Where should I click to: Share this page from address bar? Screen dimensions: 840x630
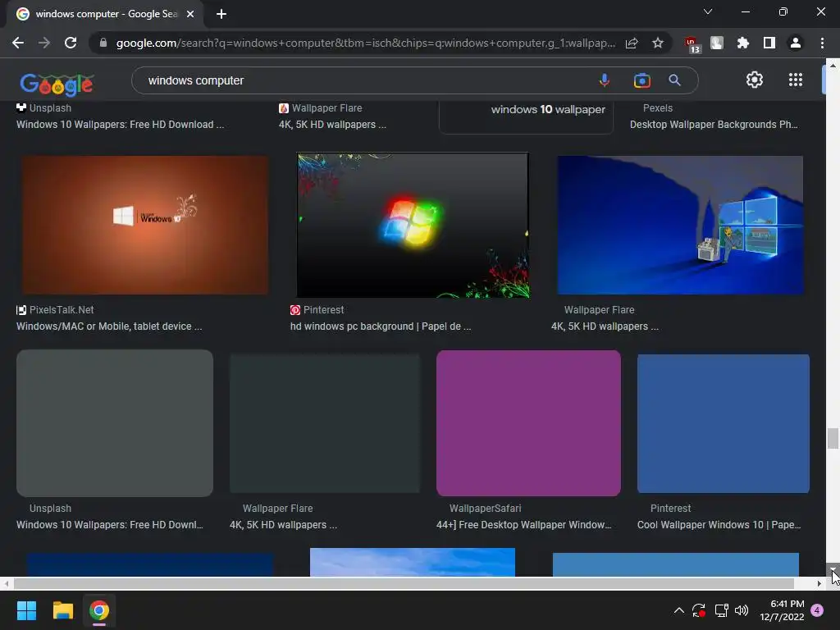632,43
